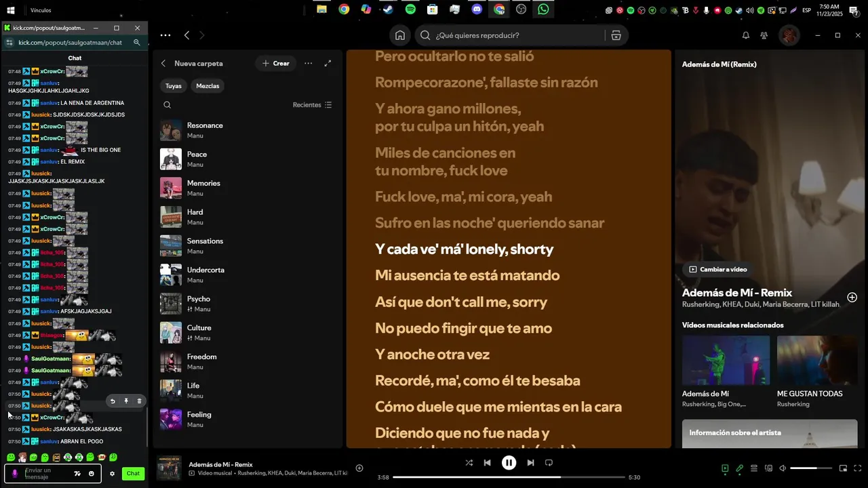Open user profile avatar
This screenshot has width=868, height=488.
[789, 35]
